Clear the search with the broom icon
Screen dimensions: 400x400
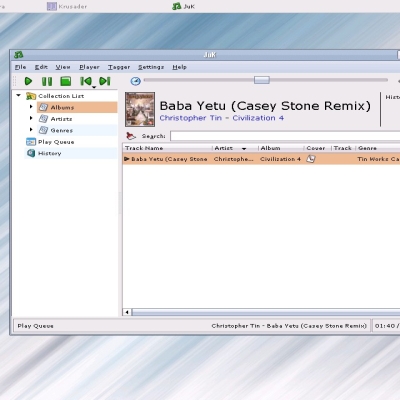click(x=131, y=136)
